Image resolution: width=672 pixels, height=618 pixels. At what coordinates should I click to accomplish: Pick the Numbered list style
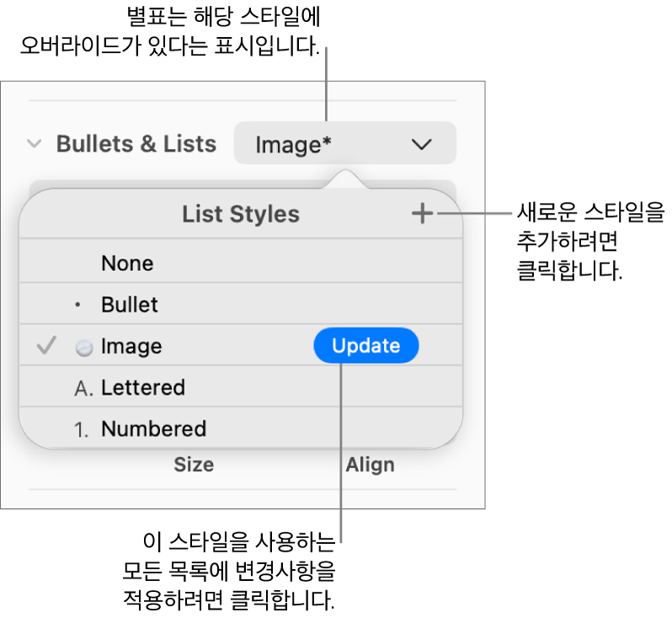point(153,429)
